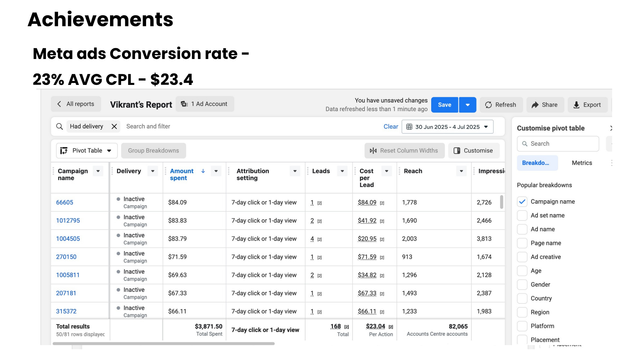Open the Delivery column options dropdown
Image resolution: width=644 pixels, height=362 pixels.
click(x=152, y=171)
